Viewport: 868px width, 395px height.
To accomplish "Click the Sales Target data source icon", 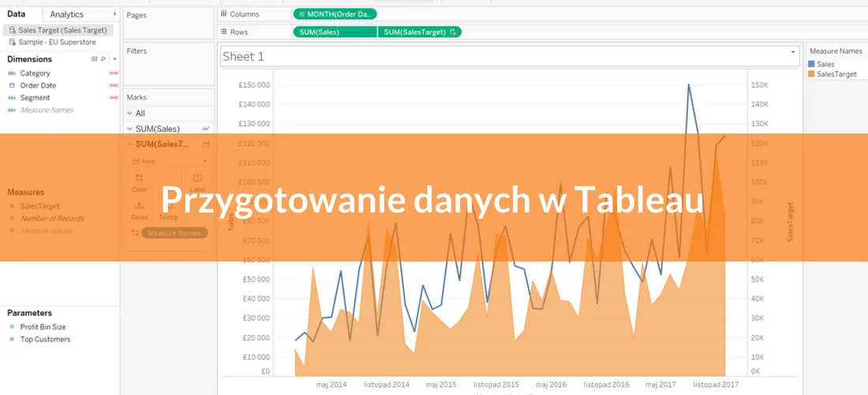I will click(x=12, y=31).
